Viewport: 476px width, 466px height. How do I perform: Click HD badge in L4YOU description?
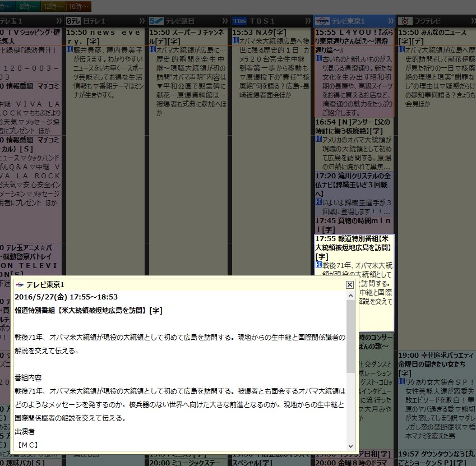(318, 58)
